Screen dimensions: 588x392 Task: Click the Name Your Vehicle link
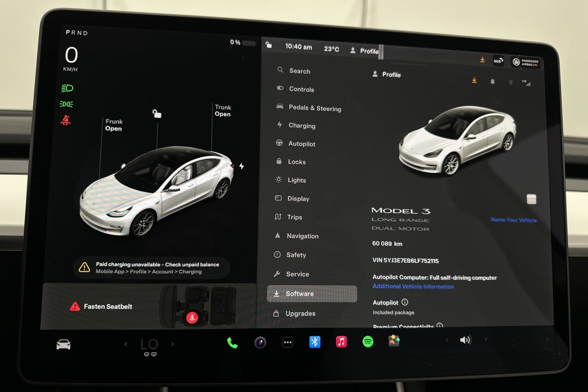click(514, 220)
